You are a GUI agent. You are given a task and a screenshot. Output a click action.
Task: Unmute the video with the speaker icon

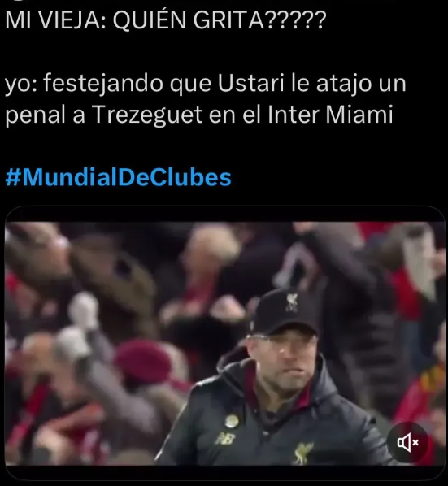(x=407, y=443)
